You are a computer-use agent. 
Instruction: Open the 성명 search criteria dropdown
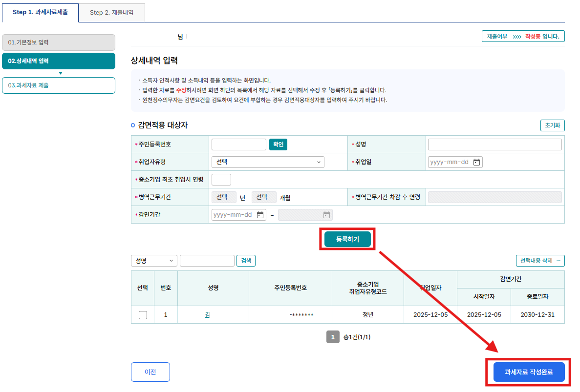click(154, 261)
